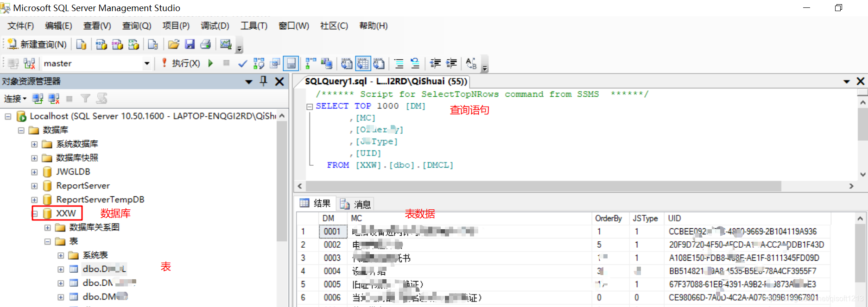This screenshot has width=868, height=307.
Task: Click the Object Explorer vertical scrollbar
Action: coord(282,181)
